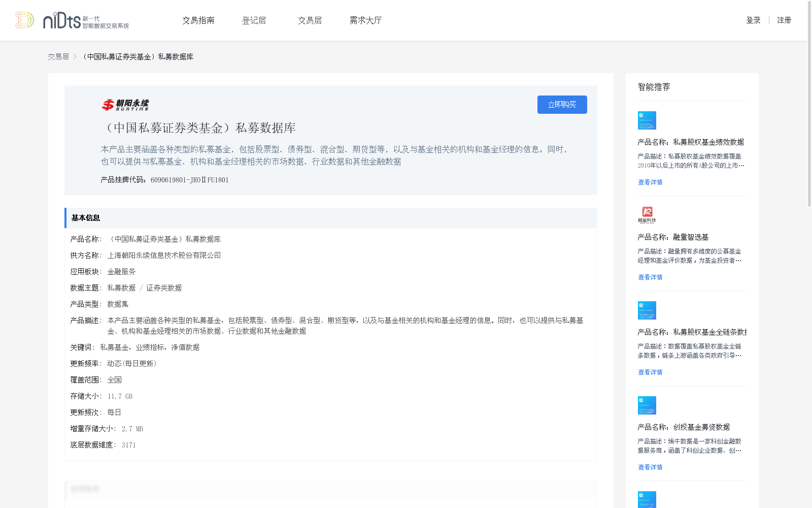Click product name 融量智选基
812x508 pixels.
click(x=691, y=237)
